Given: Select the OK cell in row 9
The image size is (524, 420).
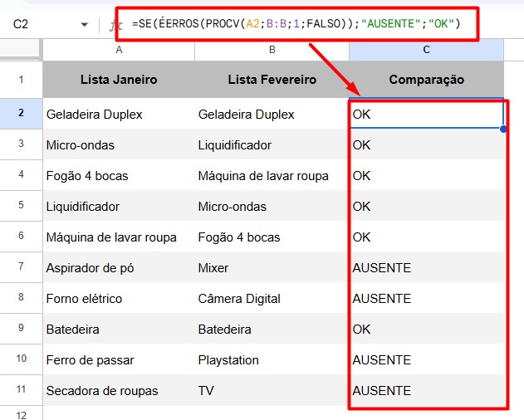Looking at the screenshot, I should pos(426,330).
